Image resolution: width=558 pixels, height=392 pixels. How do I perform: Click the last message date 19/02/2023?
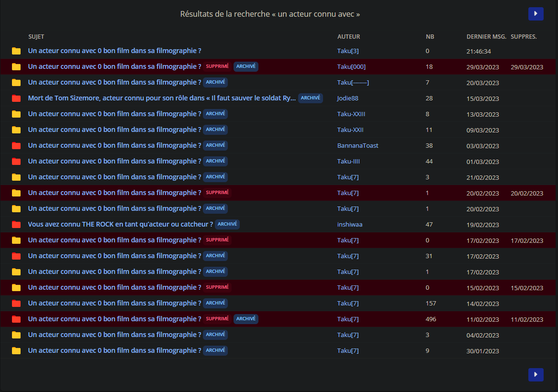click(x=482, y=225)
